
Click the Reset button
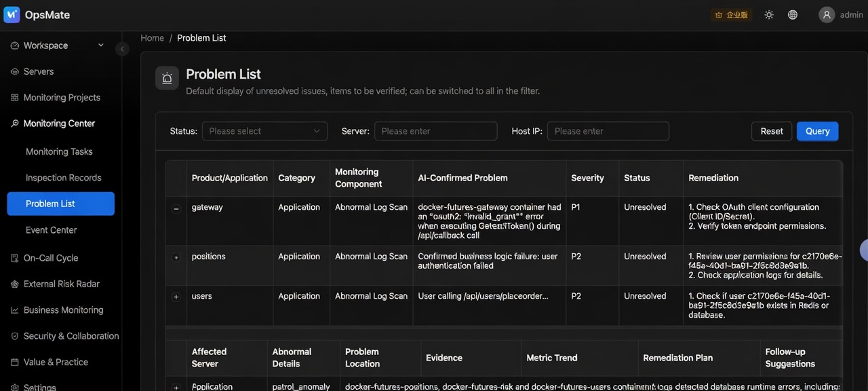pyautogui.click(x=772, y=131)
